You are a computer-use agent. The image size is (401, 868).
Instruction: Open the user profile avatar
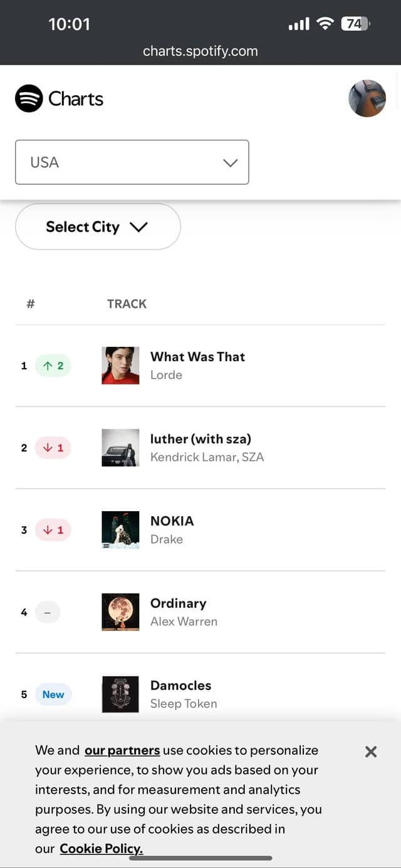367,98
